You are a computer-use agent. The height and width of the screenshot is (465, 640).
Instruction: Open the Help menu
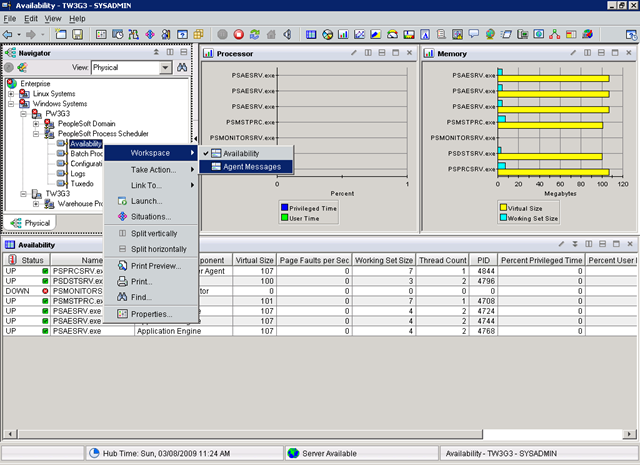point(77,19)
